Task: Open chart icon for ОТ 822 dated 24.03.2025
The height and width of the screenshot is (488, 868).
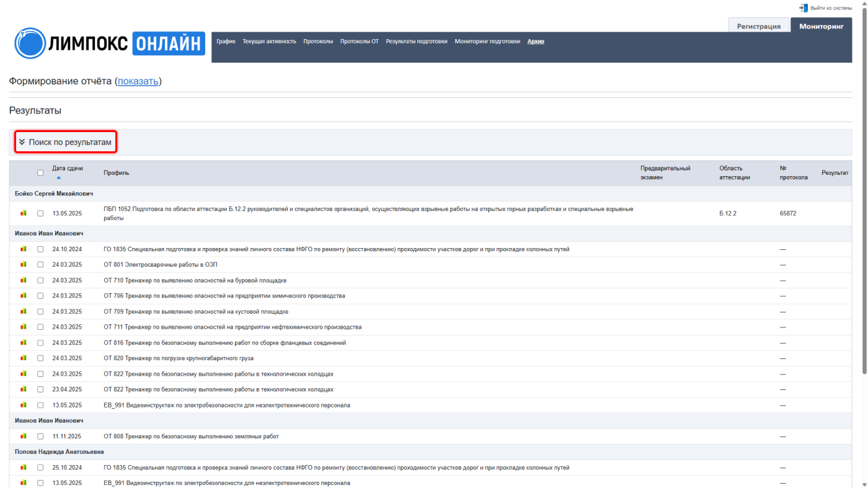Action: coord(24,374)
